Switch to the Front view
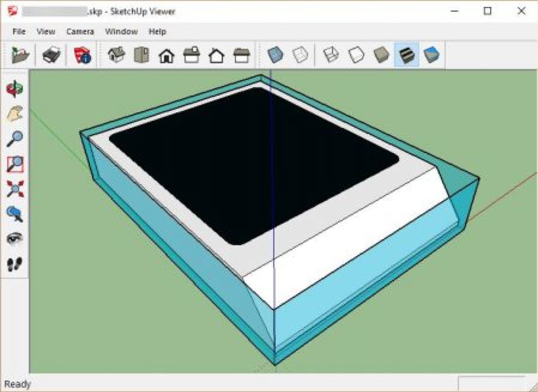538x392 pixels. coord(167,55)
